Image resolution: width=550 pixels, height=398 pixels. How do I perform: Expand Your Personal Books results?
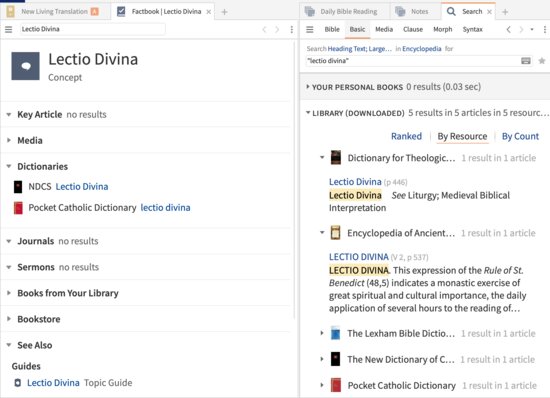308,87
